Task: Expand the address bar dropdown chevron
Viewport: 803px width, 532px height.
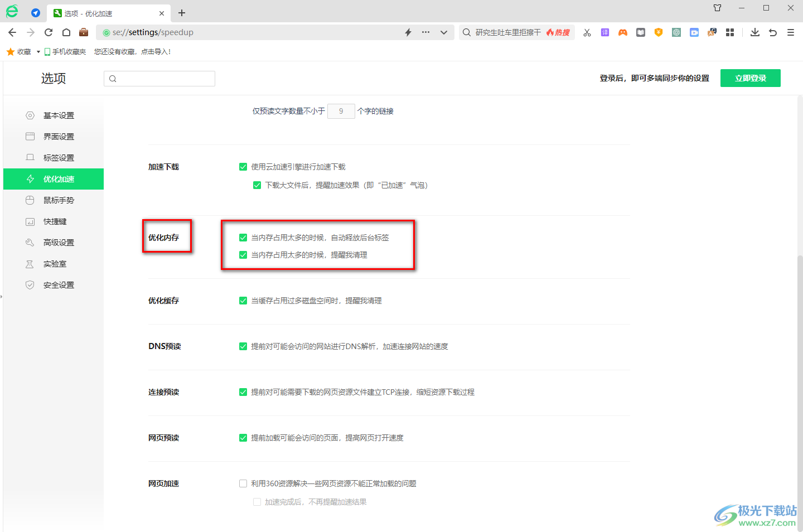Action: pos(444,32)
